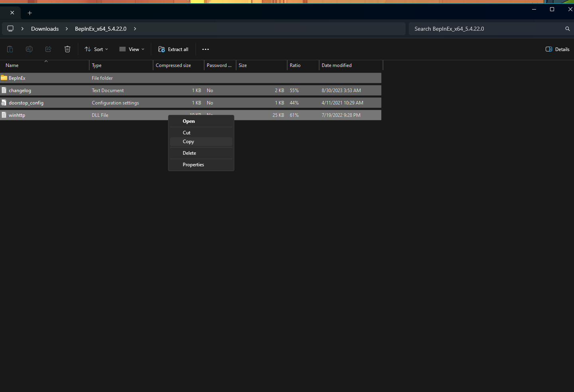Select the winhttp DLL file icon
Screen dimensions: 574x392
(4, 115)
